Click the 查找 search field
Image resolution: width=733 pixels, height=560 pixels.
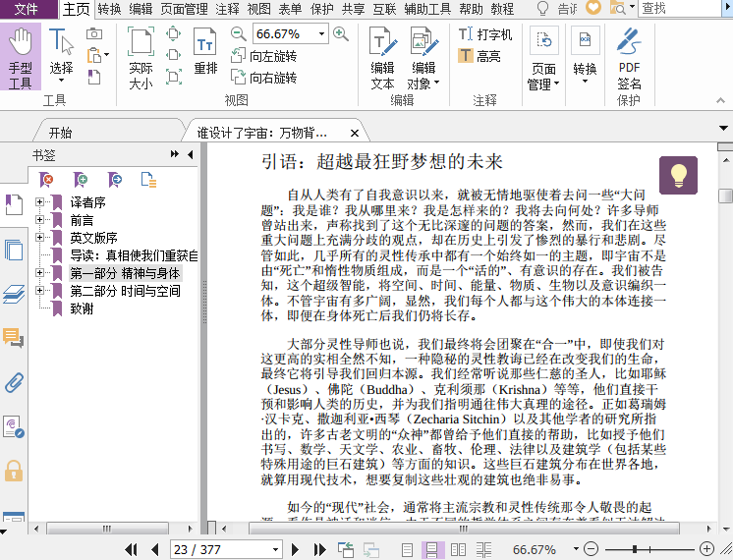[x=680, y=8]
